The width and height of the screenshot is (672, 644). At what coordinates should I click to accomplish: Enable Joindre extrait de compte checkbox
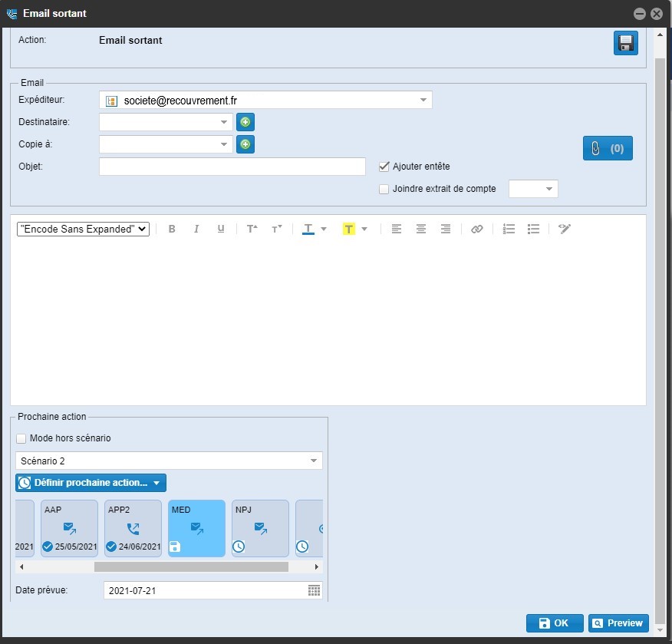(384, 189)
